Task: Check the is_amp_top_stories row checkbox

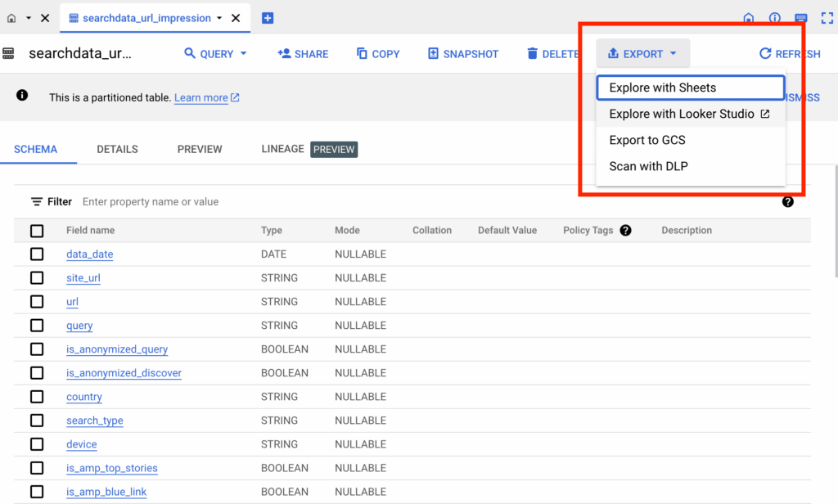Action: pos(37,468)
